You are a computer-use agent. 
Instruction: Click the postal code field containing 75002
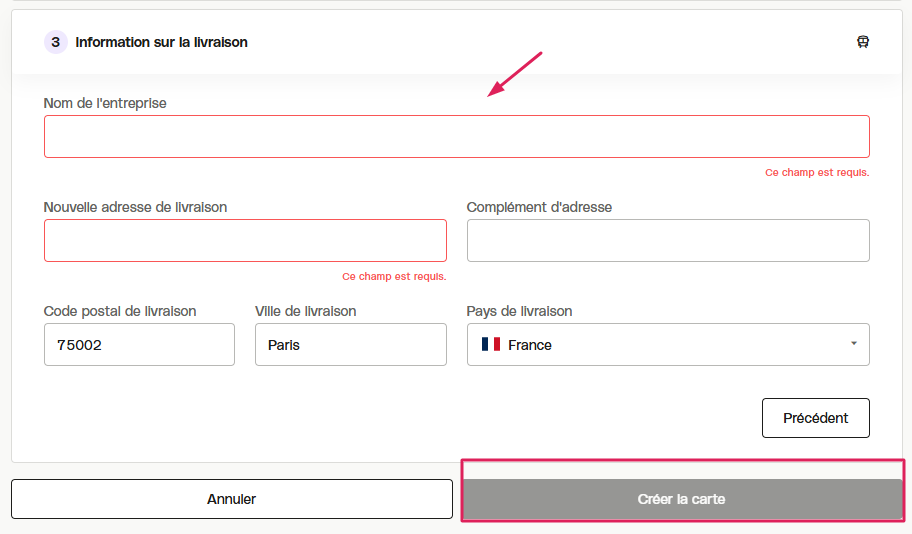coord(140,344)
